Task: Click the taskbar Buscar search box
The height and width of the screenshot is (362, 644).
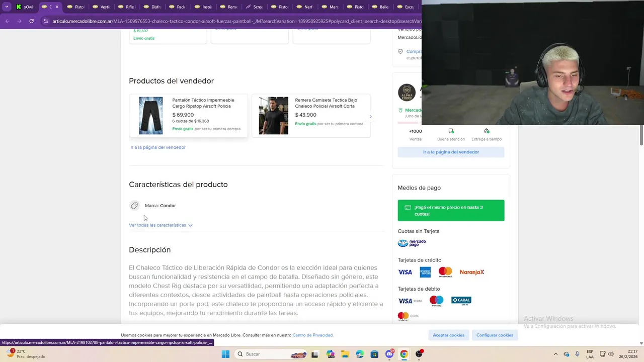Action: coord(271,354)
